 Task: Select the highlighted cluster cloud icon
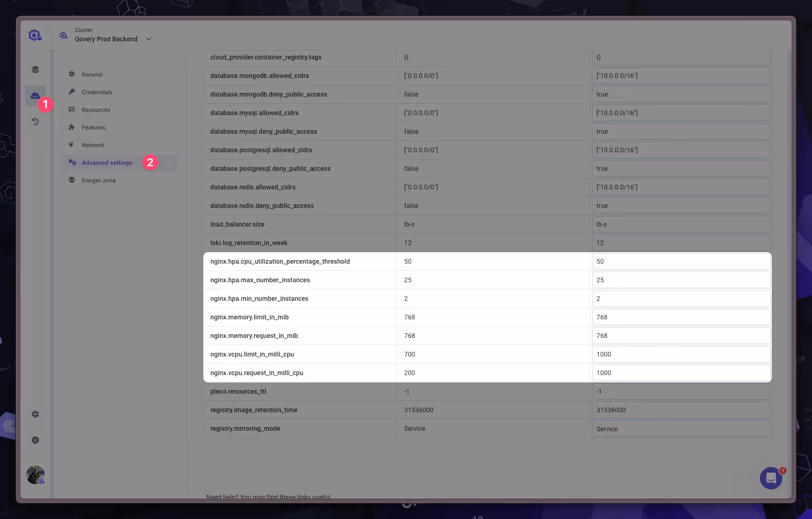(x=35, y=96)
